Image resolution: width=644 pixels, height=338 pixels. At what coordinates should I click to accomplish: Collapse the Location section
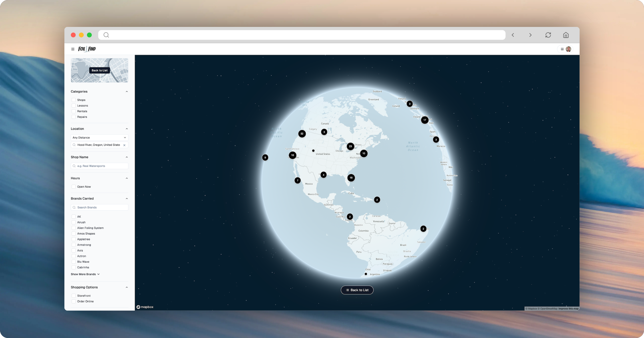[x=127, y=129]
